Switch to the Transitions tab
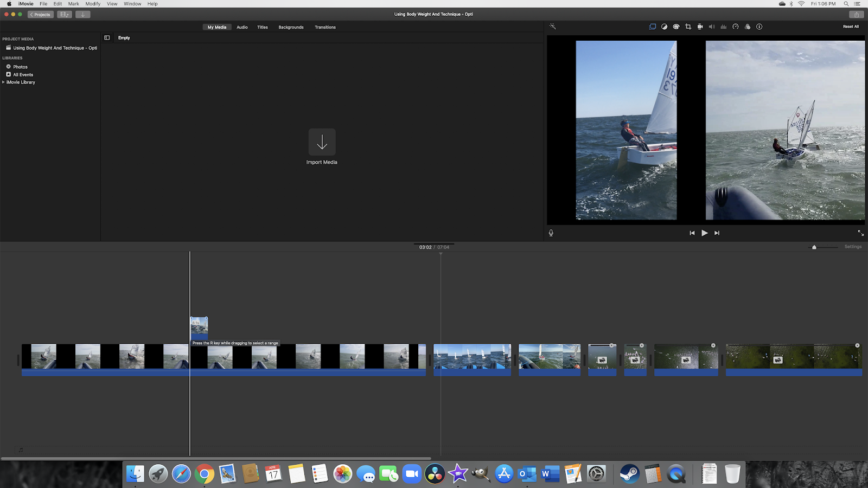 point(325,27)
